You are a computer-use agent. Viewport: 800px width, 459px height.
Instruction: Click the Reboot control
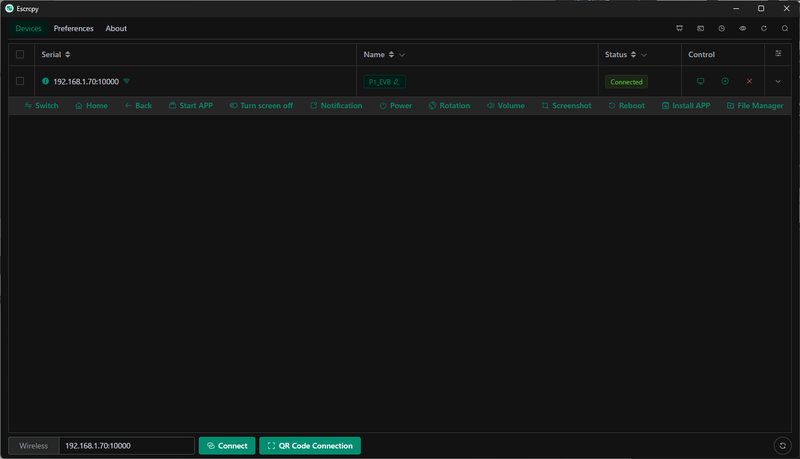tap(627, 106)
